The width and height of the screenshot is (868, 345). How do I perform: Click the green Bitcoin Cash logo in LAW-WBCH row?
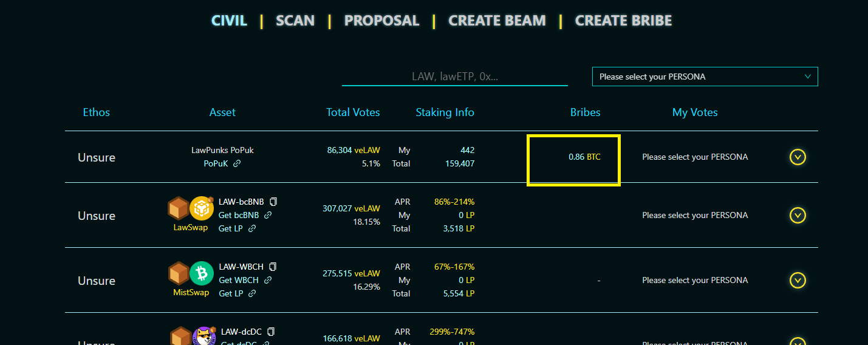click(x=202, y=274)
